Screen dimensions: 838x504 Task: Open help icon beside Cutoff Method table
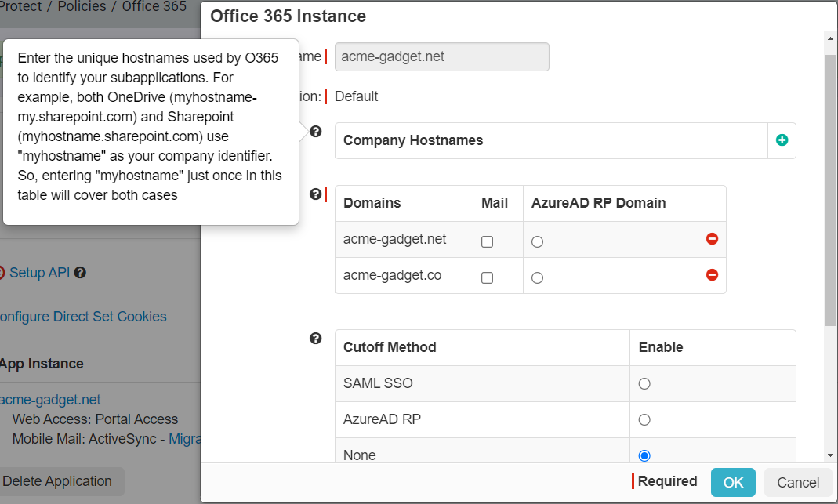[x=316, y=339]
